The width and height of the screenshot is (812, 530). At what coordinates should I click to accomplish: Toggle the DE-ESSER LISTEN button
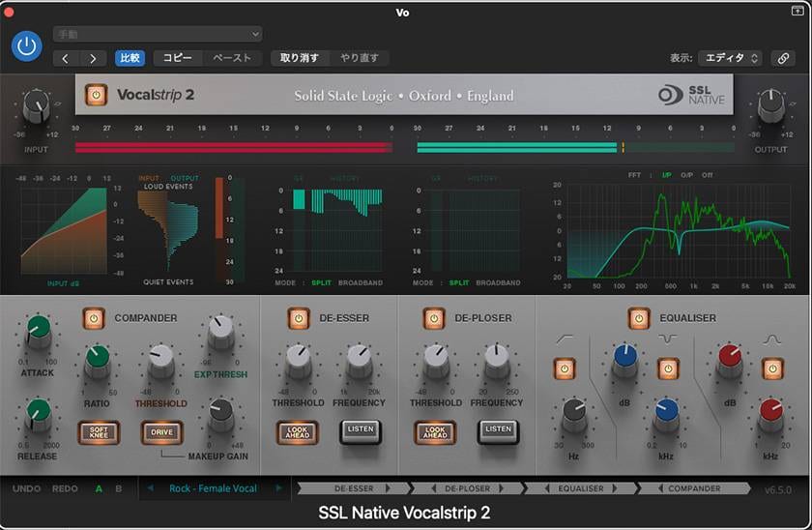coord(361,431)
